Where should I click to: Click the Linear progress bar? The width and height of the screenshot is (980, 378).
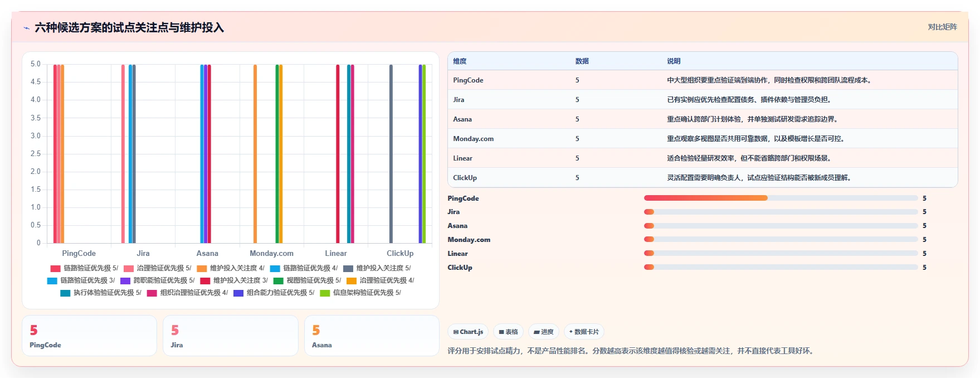pyautogui.click(x=781, y=254)
